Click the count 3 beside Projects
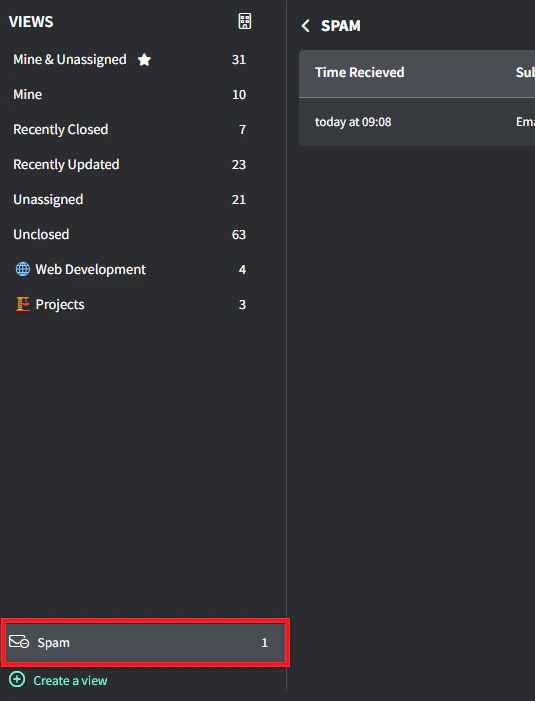The width and height of the screenshot is (535, 701). (x=242, y=304)
